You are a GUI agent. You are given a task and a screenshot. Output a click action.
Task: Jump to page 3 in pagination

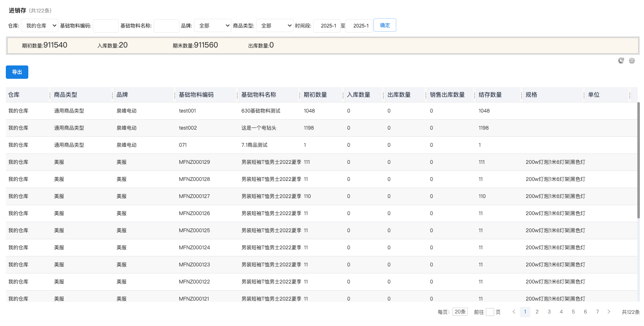pyautogui.click(x=549, y=312)
